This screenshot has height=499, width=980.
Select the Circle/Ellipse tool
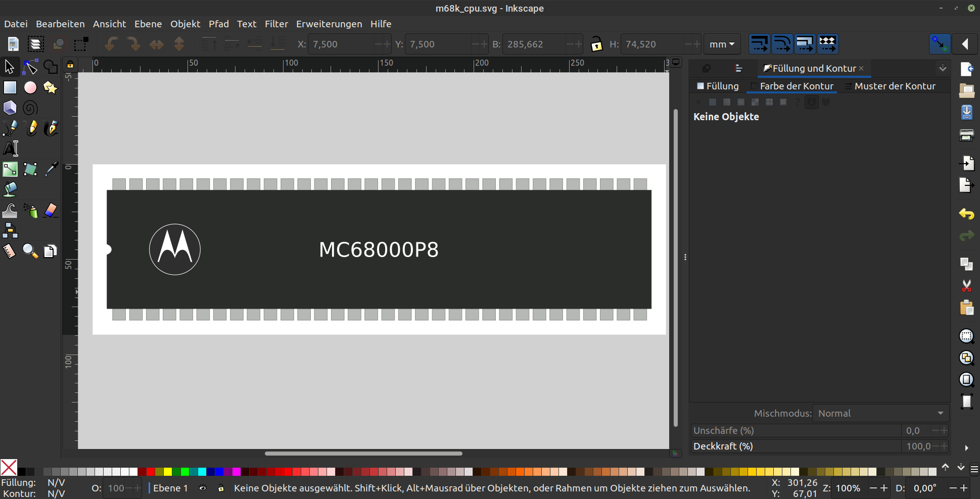[x=30, y=87]
